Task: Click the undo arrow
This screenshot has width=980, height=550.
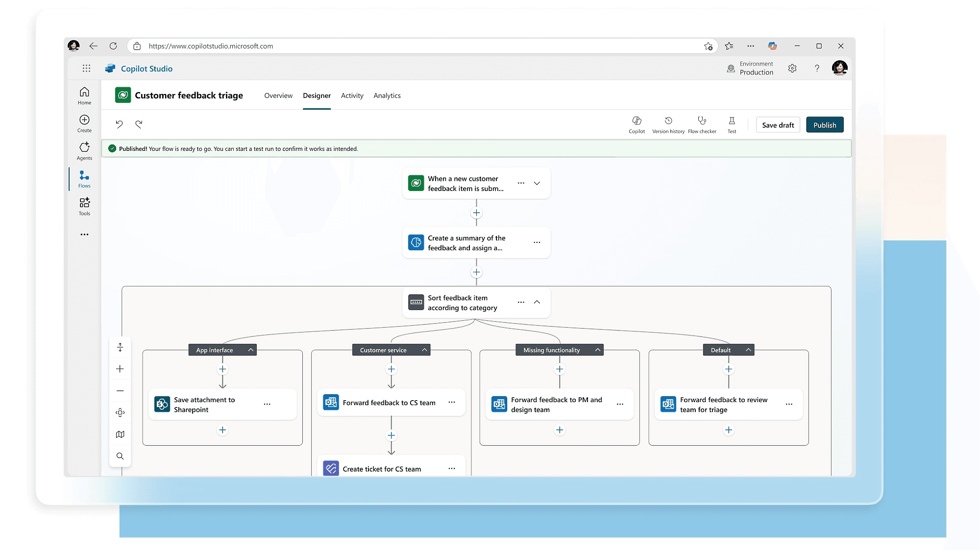Action: coord(119,124)
